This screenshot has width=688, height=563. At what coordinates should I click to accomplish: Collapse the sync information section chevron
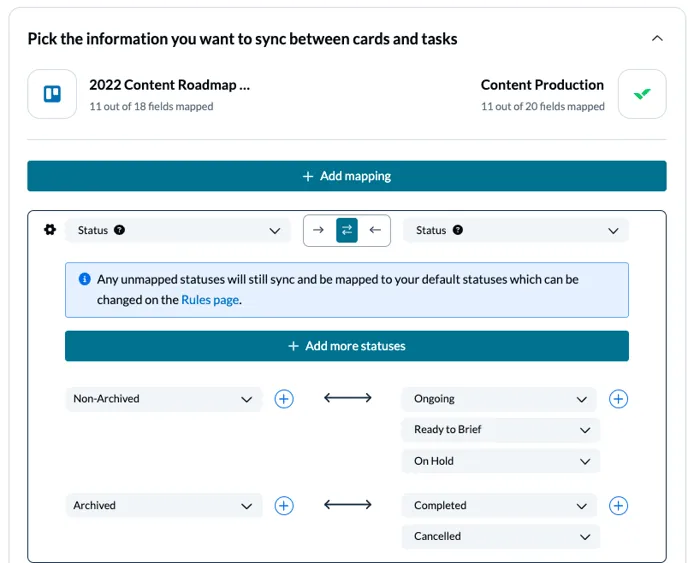(x=657, y=39)
